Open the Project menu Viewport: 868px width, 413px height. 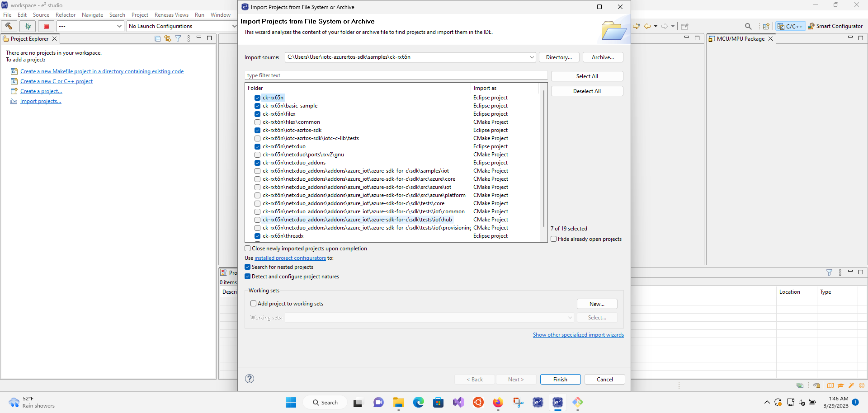pos(140,15)
